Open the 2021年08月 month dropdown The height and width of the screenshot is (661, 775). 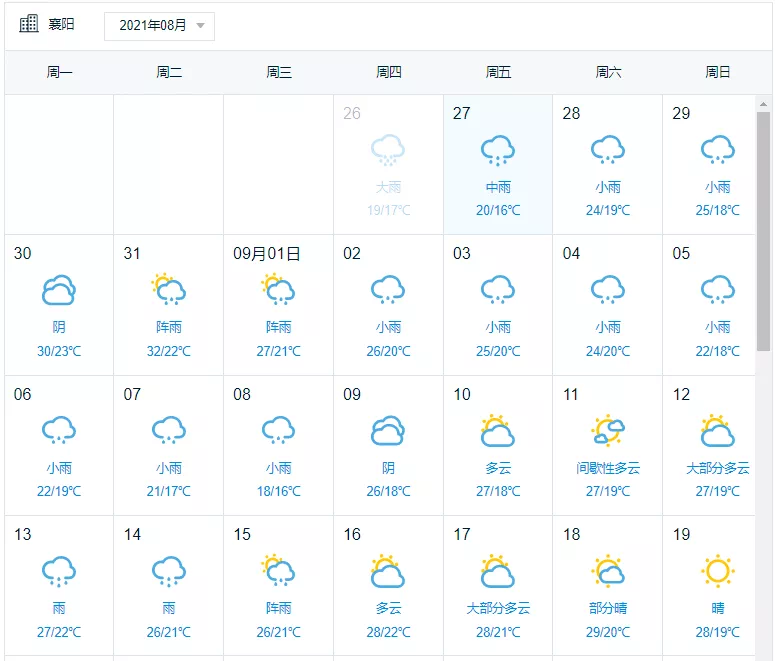tap(159, 26)
